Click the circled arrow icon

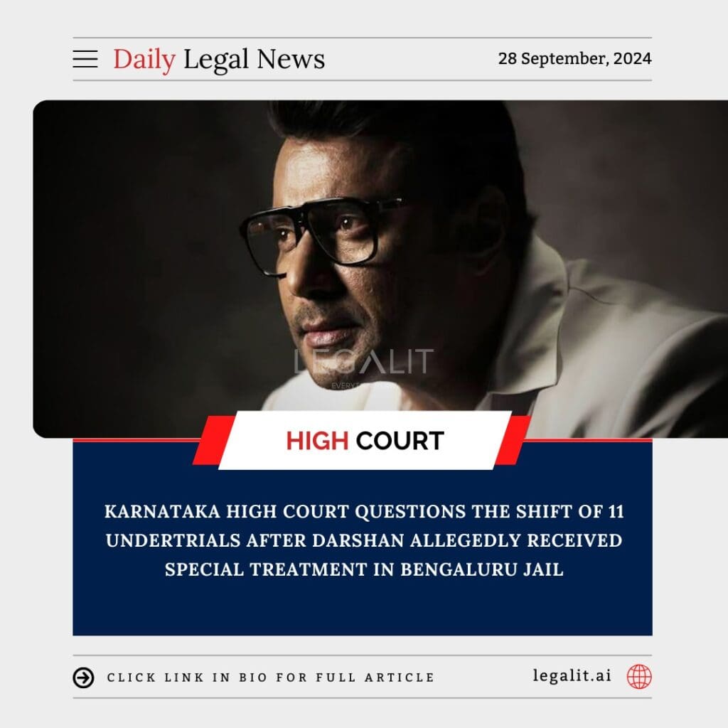(x=84, y=678)
